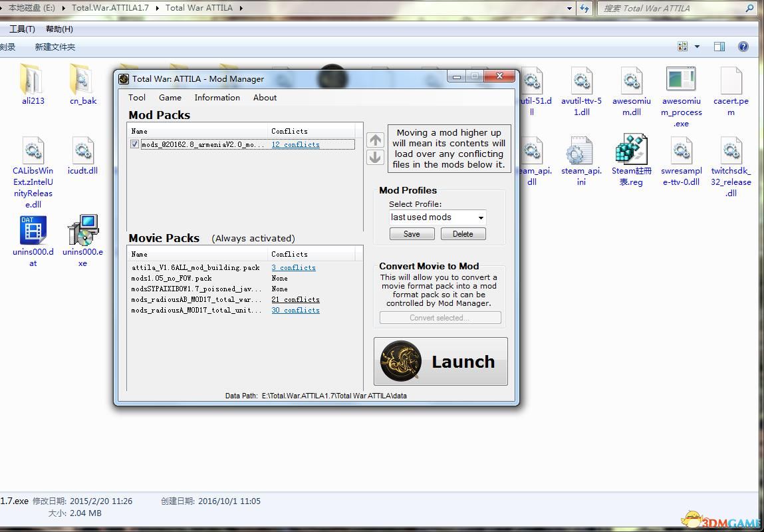Click the Convert selected button
This screenshot has height=532, width=764.
pos(440,318)
